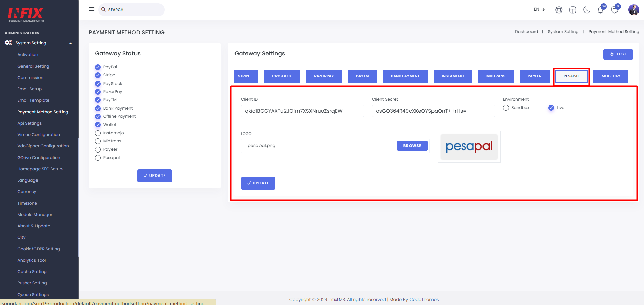Screen dimensions: 644x305
Task: Open the chat messages icon
Action: click(615, 10)
